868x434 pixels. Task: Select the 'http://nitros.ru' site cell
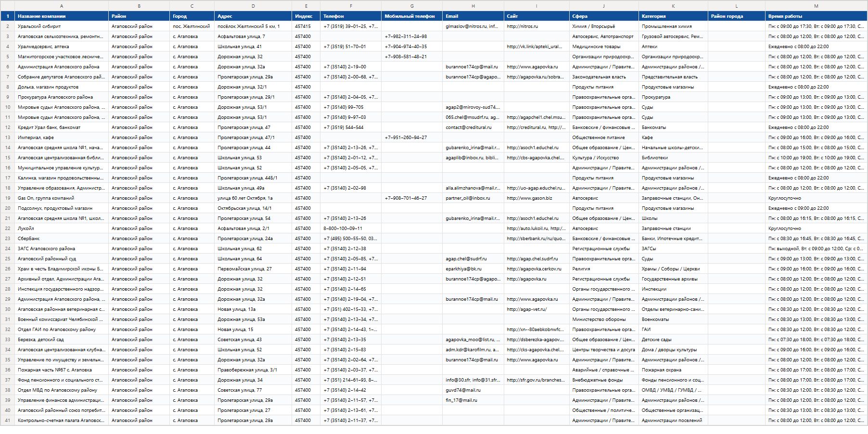[x=536, y=26]
